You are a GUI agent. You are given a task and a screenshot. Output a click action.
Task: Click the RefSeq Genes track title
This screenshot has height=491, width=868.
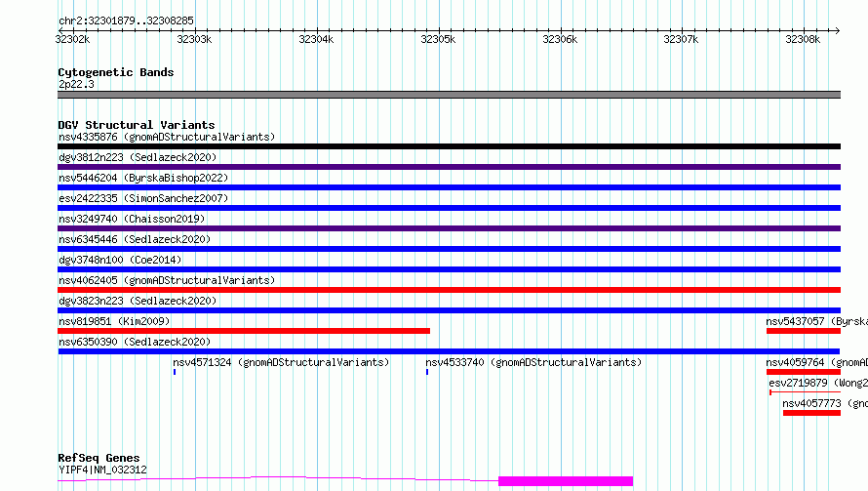tap(99, 458)
